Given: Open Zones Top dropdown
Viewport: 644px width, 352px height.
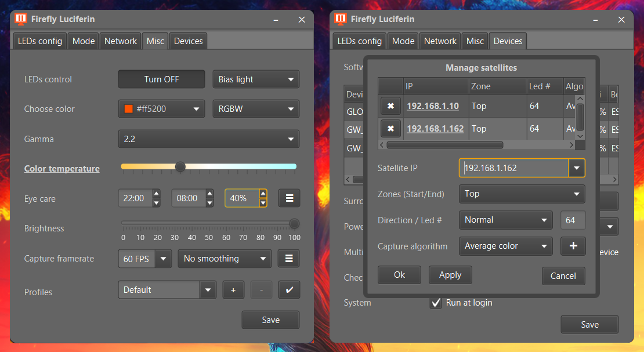Looking at the screenshot, I should [522, 194].
